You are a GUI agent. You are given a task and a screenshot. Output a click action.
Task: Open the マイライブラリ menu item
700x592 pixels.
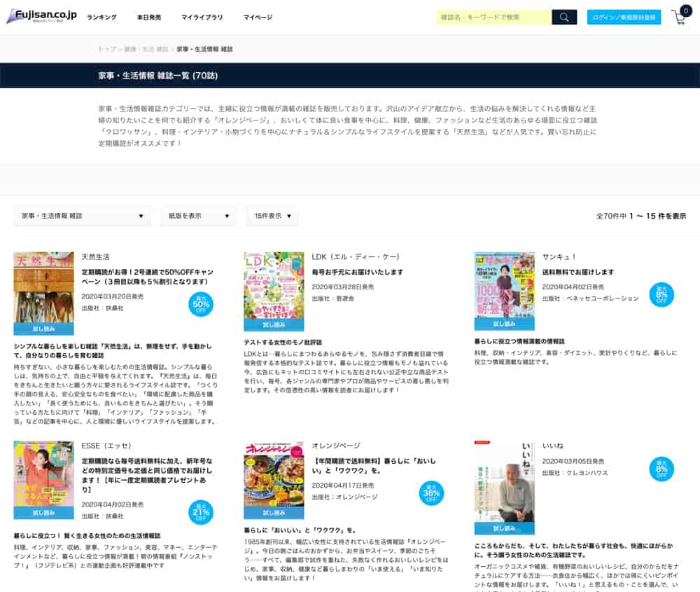[x=202, y=17]
